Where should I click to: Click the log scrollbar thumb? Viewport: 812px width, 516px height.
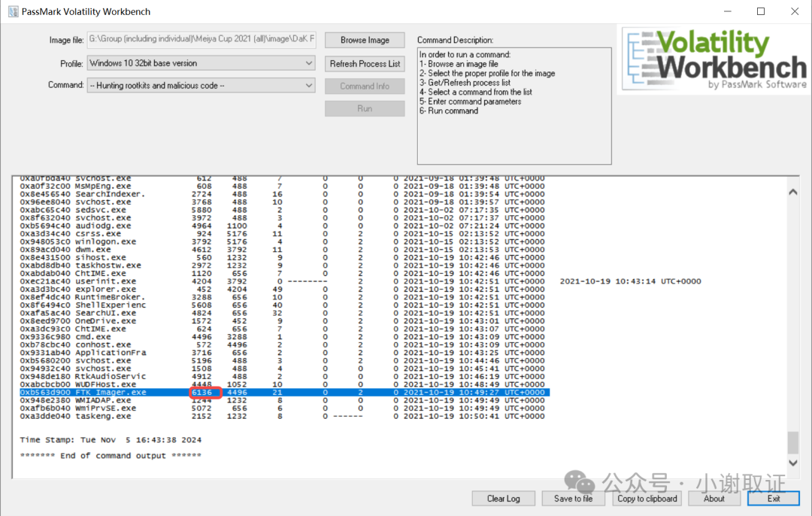tap(793, 442)
